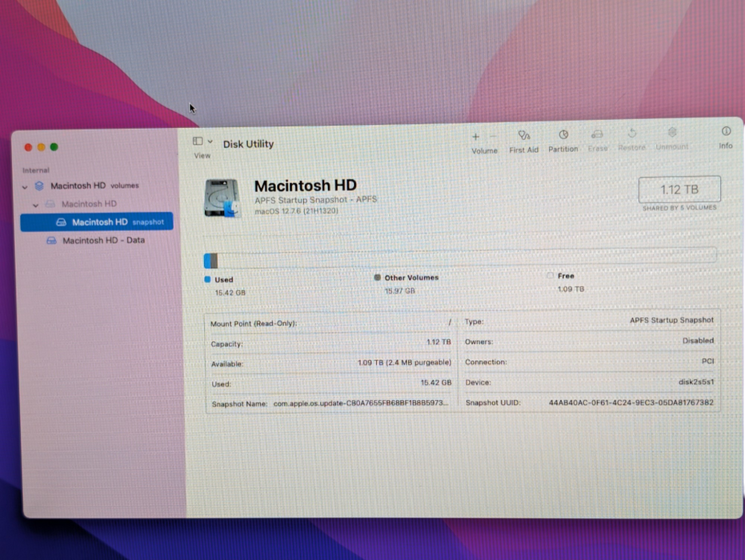Click the Other Volumes 15.97 GB value
745x560 pixels.
[399, 290]
